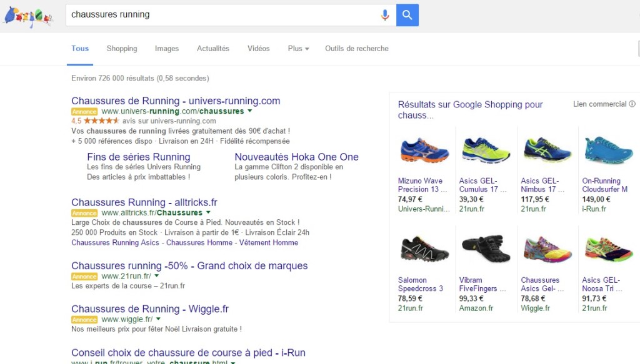
Task: Open 21run.fr ad URL dropdown arrow
Action: tap(157, 276)
